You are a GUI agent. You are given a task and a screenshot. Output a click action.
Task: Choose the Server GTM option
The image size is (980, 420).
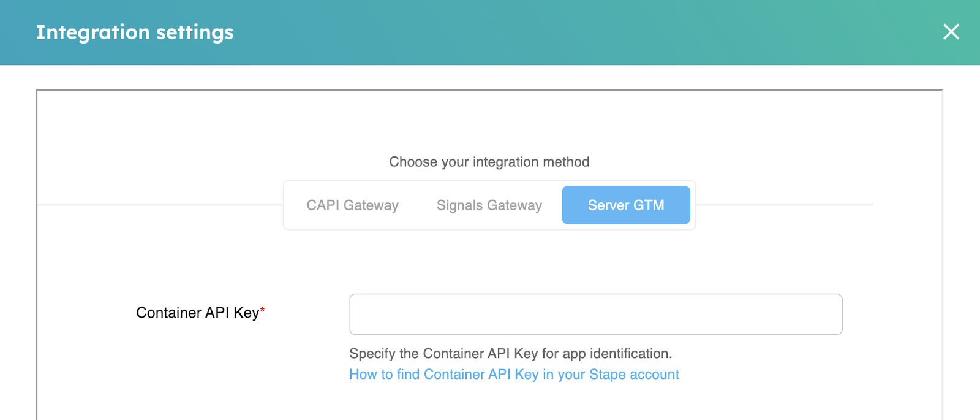pyautogui.click(x=626, y=205)
